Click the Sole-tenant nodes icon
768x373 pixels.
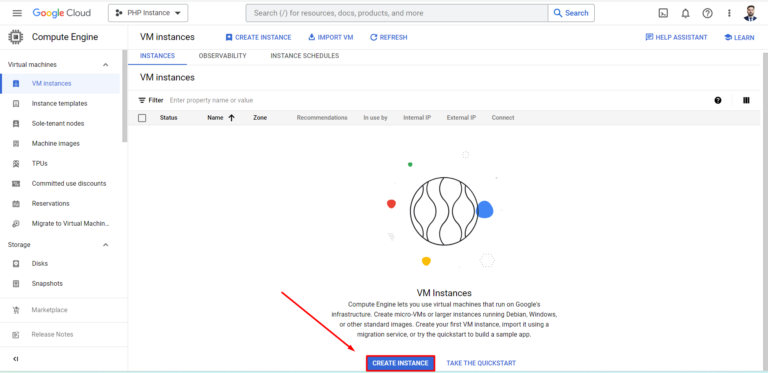(16, 124)
